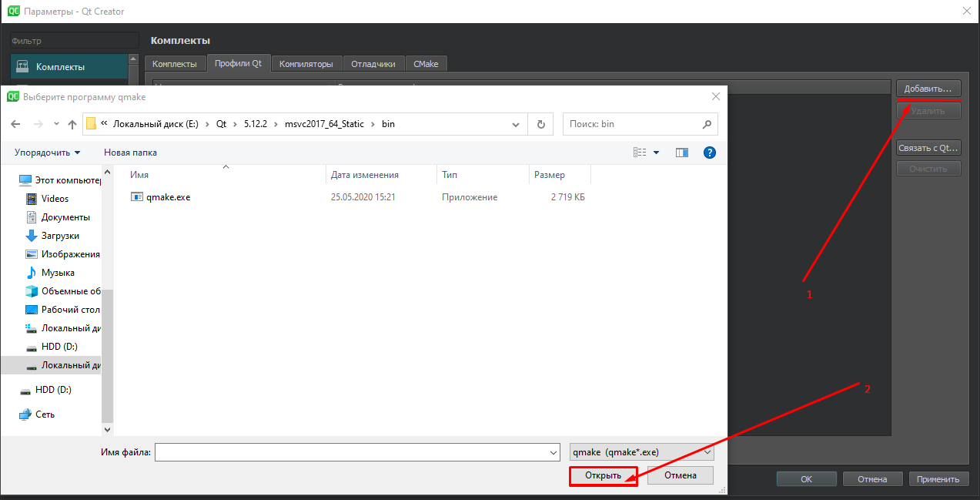Click Qt in the breadcrumb path
This screenshot has height=500, width=980.
tap(221, 124)
